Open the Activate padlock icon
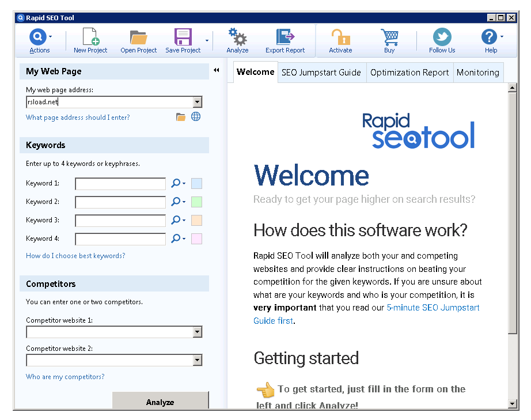Image resolution: width=531 pixels, height=420 pixels. (x=340, y=36)
